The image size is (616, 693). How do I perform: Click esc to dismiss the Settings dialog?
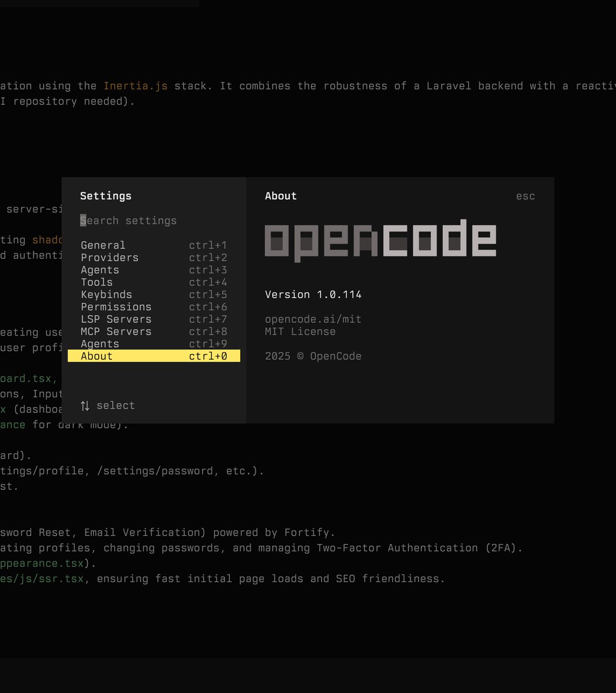click(525, 196)
